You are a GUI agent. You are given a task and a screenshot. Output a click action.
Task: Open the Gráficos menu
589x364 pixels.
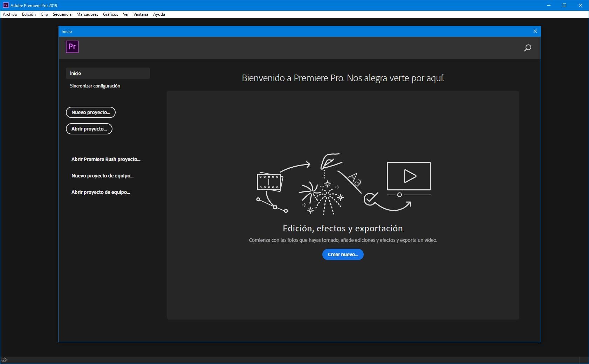[110, 14]
